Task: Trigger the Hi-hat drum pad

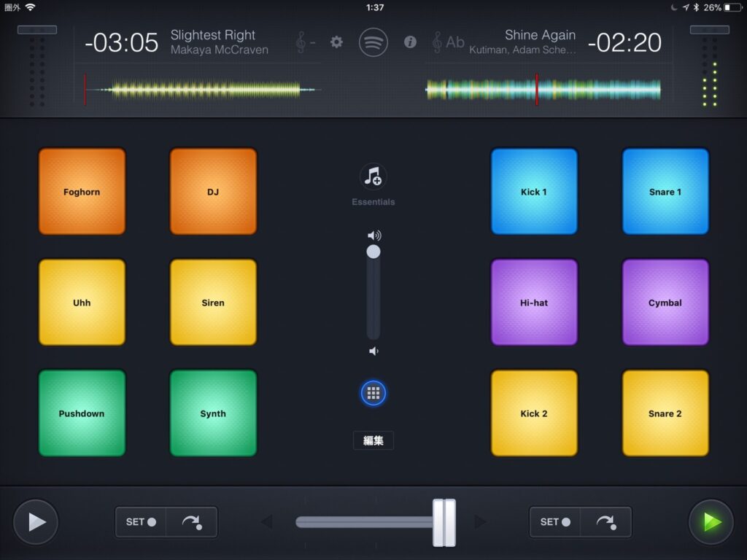Action: 534,303
